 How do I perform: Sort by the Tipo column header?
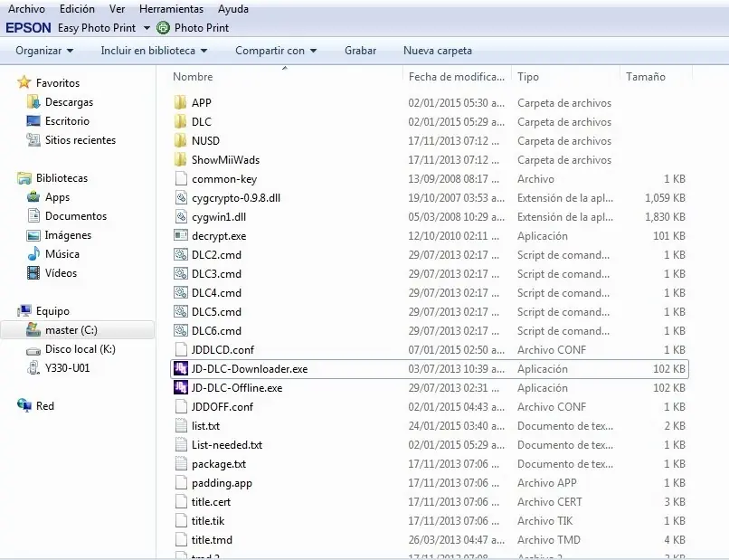click(x=528, y=77)
